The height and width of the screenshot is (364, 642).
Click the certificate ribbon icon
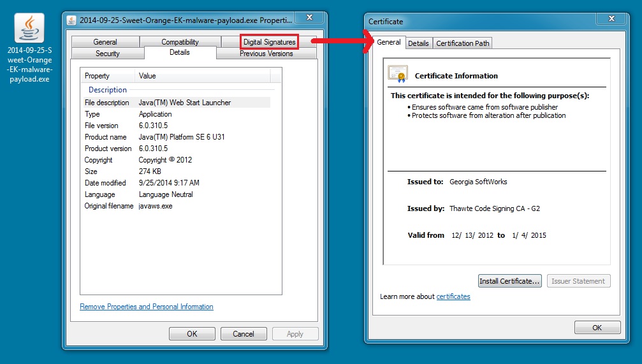(x=397, y=75)
